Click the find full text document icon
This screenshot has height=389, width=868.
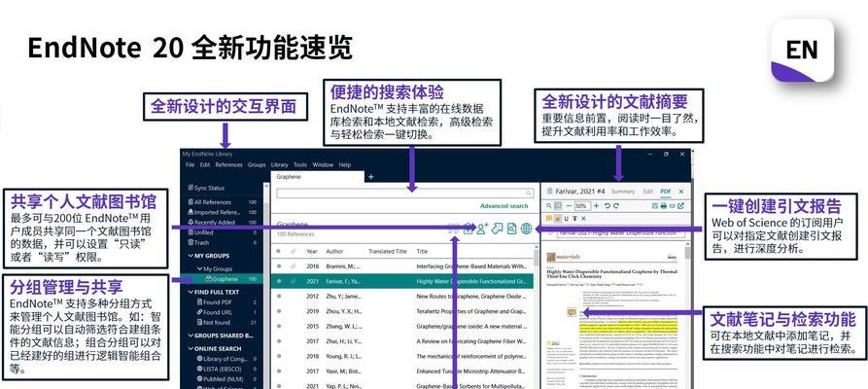click(511, 229)
